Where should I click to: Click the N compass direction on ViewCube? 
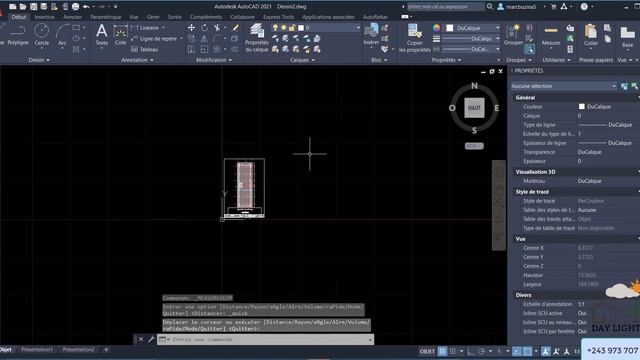(x=474, y=86)
